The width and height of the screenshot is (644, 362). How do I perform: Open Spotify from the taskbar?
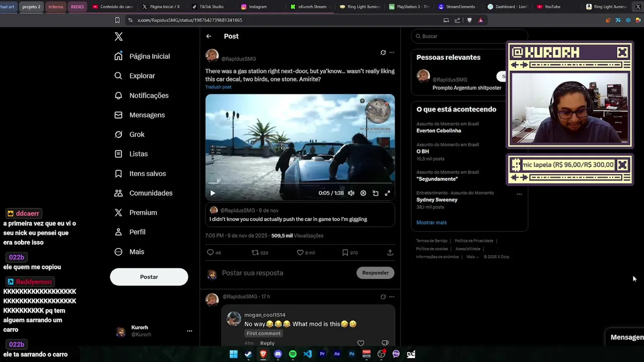293,354
